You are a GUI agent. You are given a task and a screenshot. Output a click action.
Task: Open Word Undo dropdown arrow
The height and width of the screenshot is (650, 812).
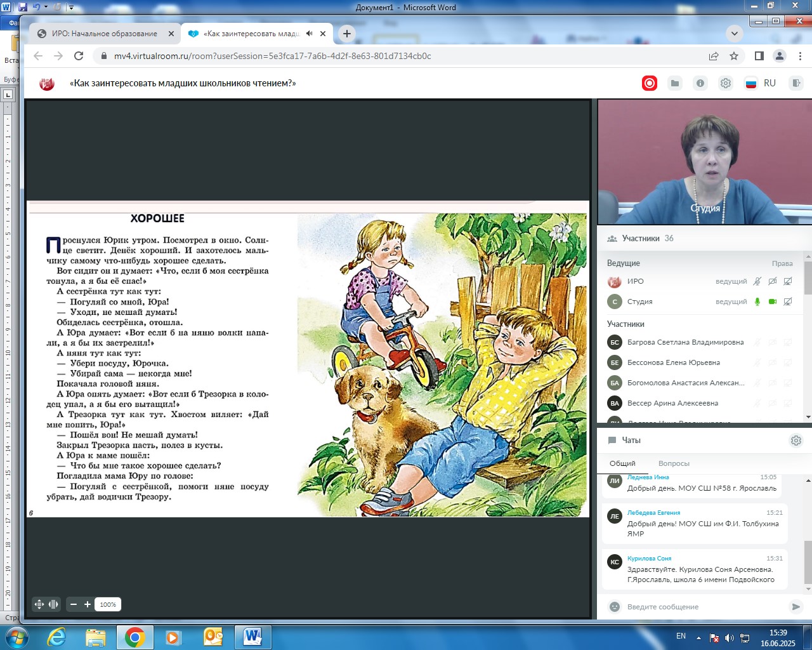(46, 8)
